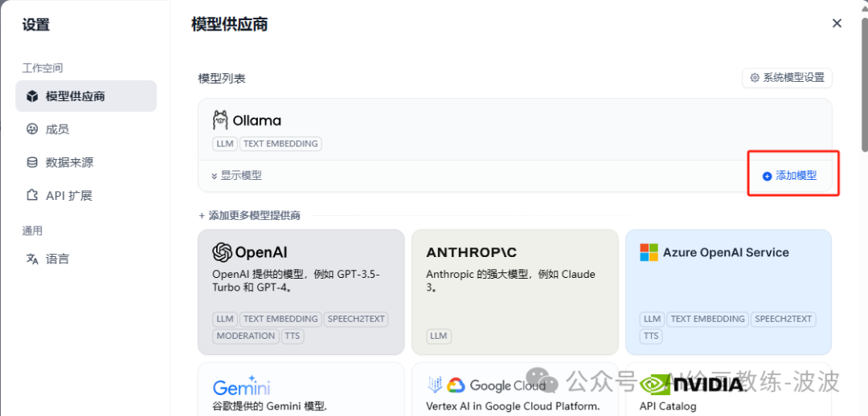Image resolution: width=868 pixels, height=416 pixels.
Task: Click the LLM tag on Anthropic card
Action: click(439, 336)
